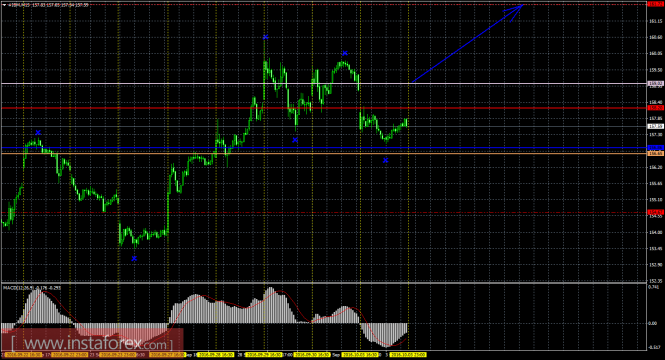
Task: Click the lower red dashed level price tag
Action: [655, 212]
